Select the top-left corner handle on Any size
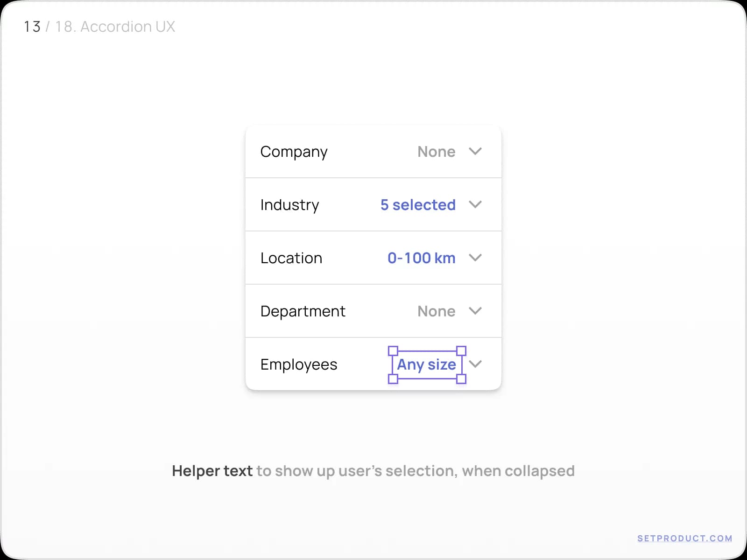The image size is (747, 560). click(393, 350)
